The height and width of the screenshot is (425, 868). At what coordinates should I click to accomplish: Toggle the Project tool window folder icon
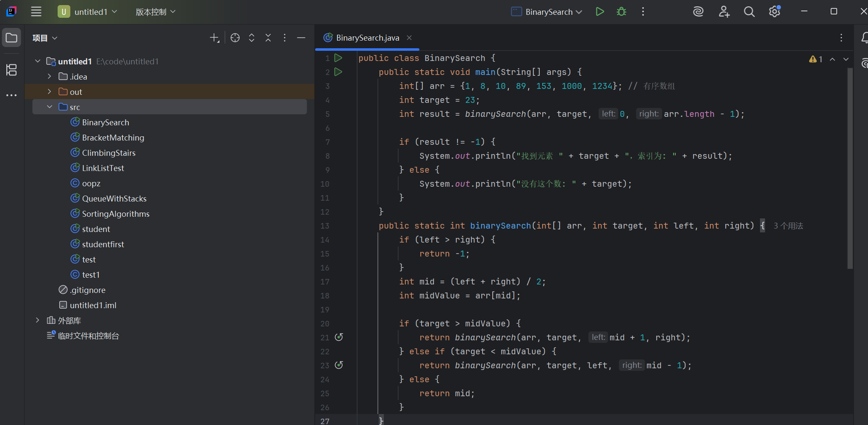click(x=11, y=38)
